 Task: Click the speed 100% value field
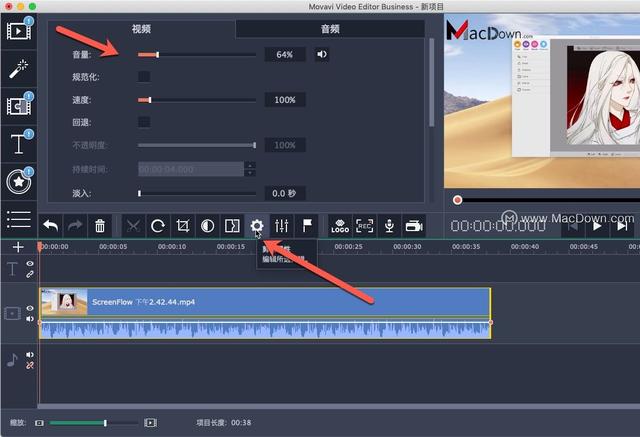click(285, 100)
